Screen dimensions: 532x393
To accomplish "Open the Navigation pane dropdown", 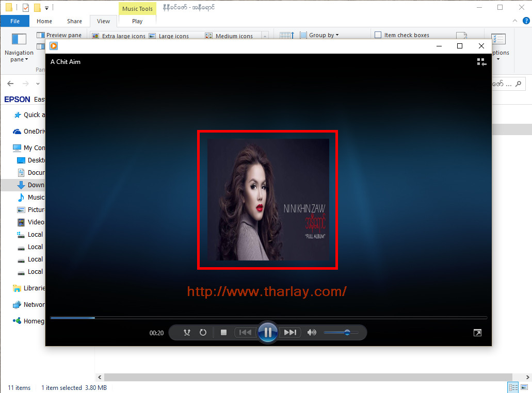I will 19,48.
